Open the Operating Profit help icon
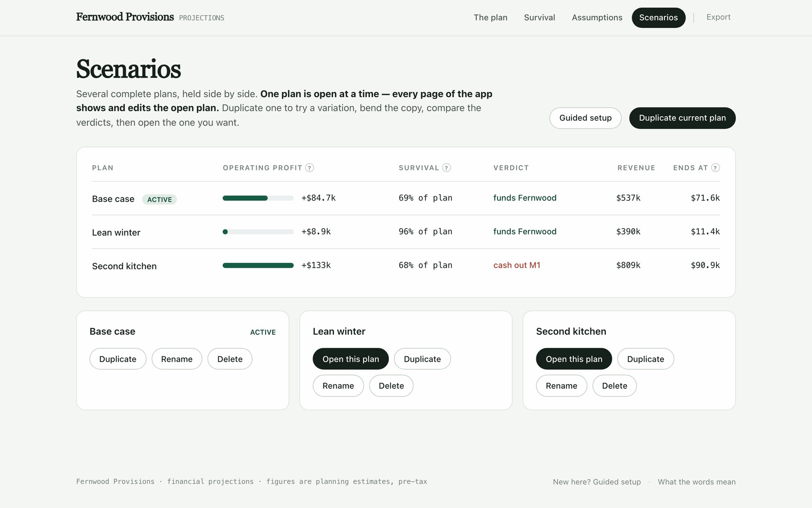The width and height of the screenshot is (812, 508). coord(309,168)
